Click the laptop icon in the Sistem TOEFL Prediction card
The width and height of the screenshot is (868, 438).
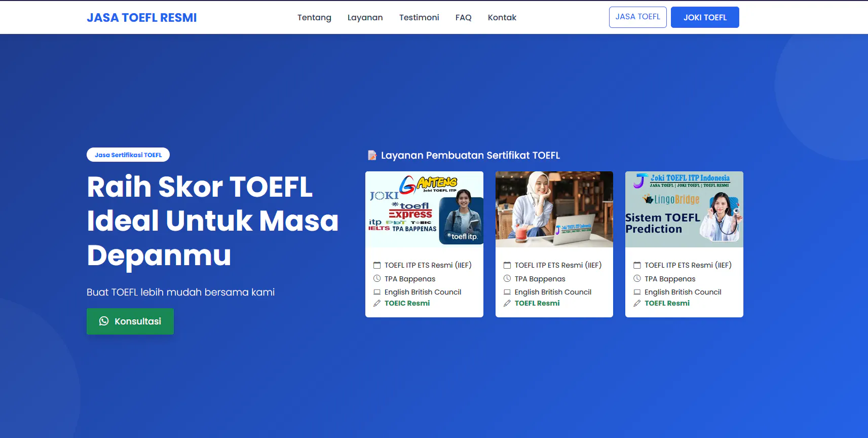point(637,292)
